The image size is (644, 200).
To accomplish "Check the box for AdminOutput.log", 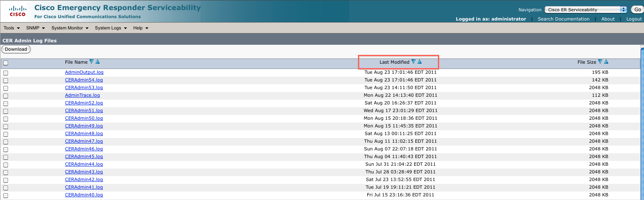I will pos(6,73).
